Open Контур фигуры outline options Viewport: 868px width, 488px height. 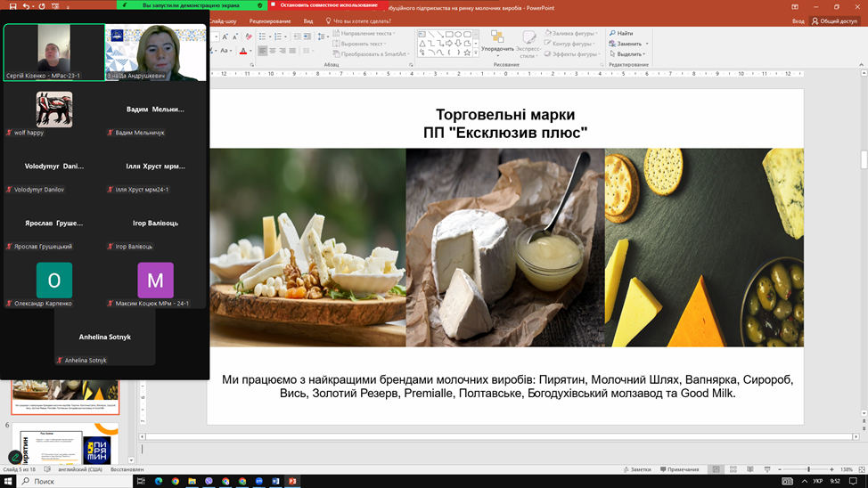point(569,44)
